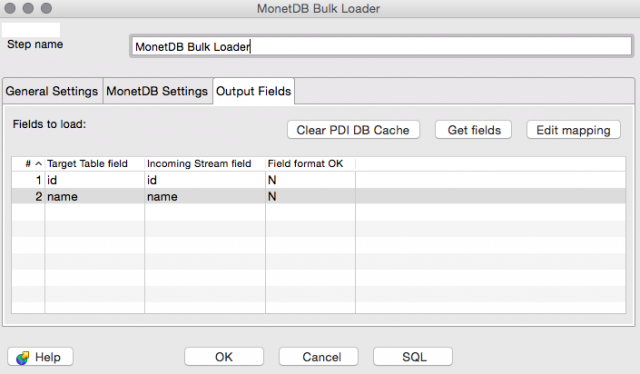Click Field format OK value for id row
This screenshot has width=640, height=374.
coord(310,180)
